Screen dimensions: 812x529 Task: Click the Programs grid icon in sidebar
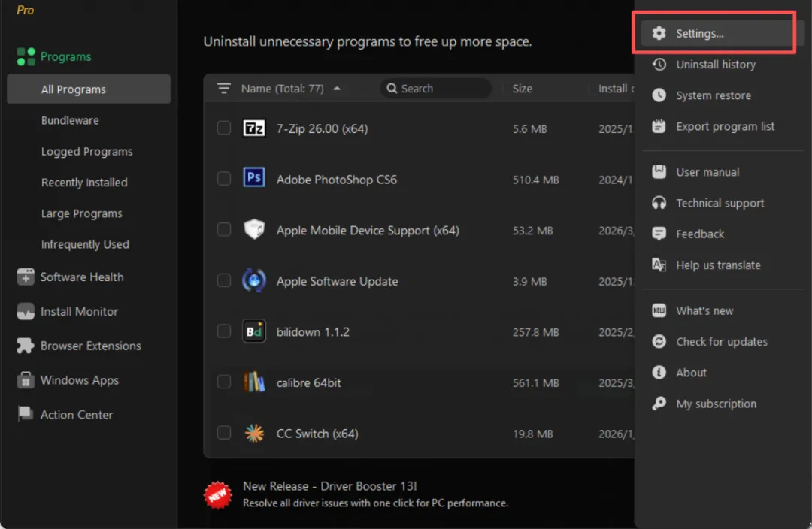pos(26,56)
